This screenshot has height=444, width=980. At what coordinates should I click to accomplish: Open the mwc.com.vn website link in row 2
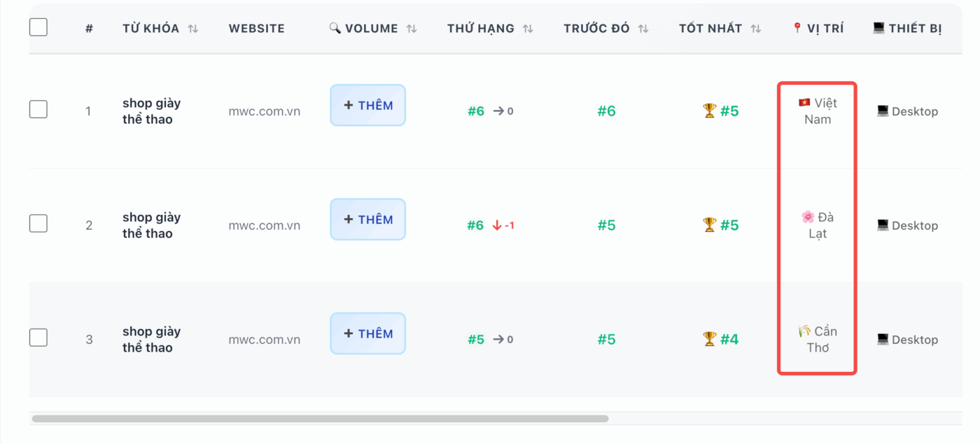pos(265,225)
